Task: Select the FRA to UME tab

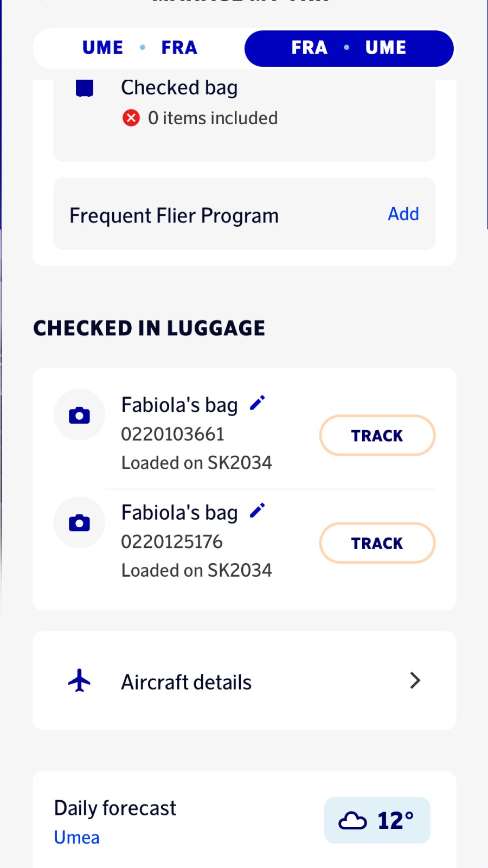Action: [x=349, y=48]
